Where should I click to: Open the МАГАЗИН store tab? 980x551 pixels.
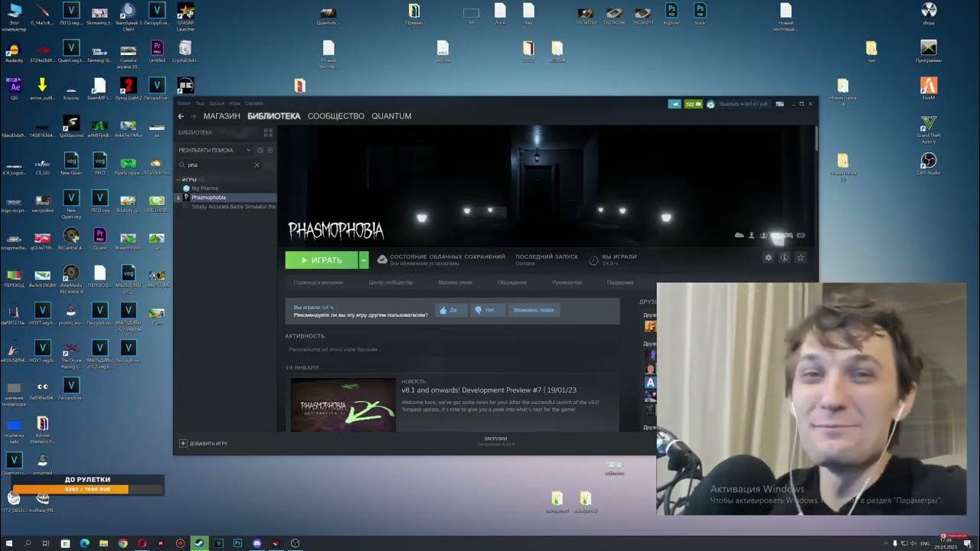[x=222, y=116]
